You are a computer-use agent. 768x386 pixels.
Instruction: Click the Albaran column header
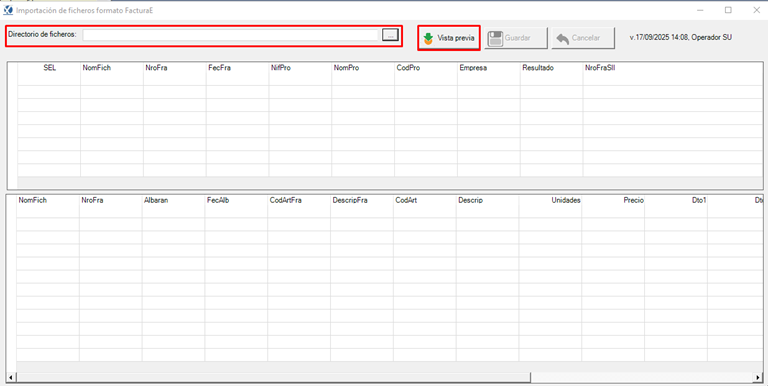173,200
